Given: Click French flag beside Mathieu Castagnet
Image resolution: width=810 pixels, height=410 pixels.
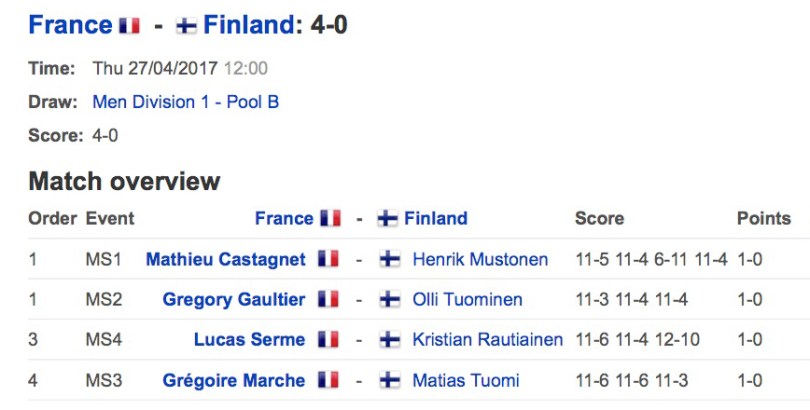Looking at the screenshot, I should 327,259.
